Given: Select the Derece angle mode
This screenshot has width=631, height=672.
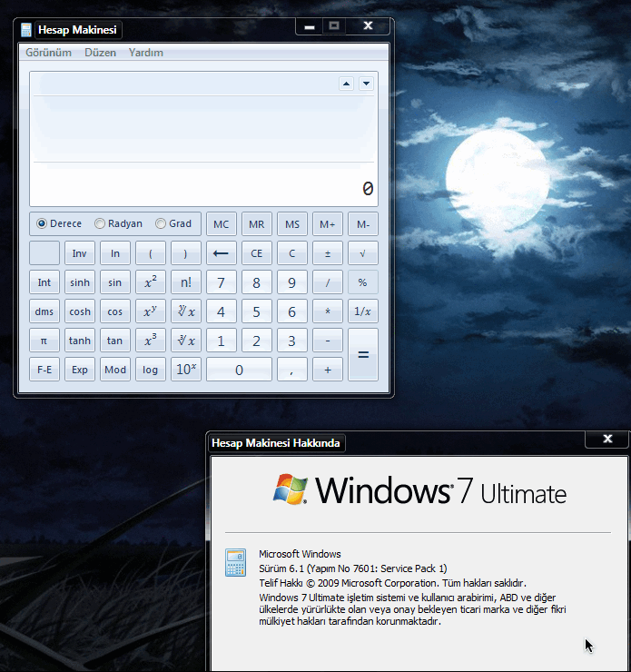Looking at the screenshot, I should 59,223.
